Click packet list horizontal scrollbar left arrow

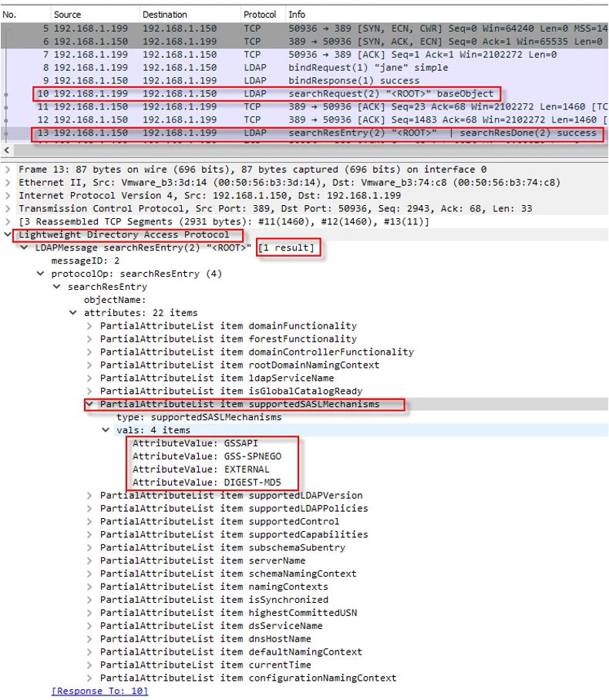click(7, 150)
